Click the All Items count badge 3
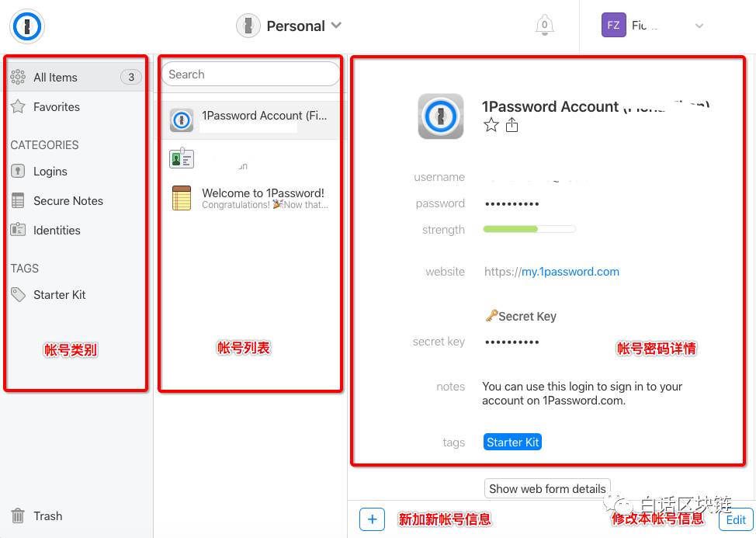 tap(130, 77)
